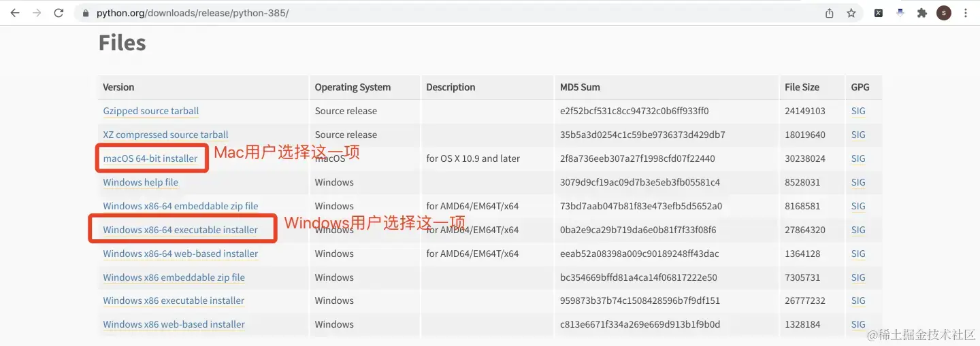This screenshot has width=980, height=346.
Task: Open SIG for x86 executable installer
Action: click(x=858, y=300)
